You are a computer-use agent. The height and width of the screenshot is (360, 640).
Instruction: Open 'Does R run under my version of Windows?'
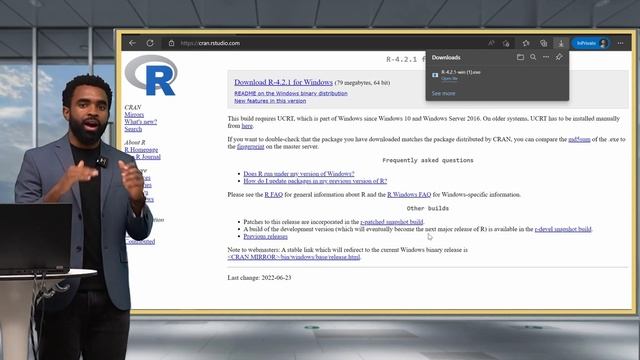click(299, 174)
